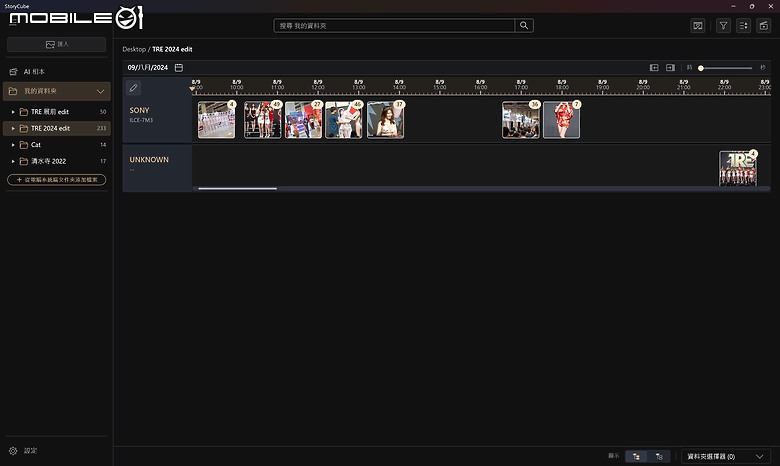Open the image view mode icon left of the filter funnel

pyautogui.click(x=698, y=26)
